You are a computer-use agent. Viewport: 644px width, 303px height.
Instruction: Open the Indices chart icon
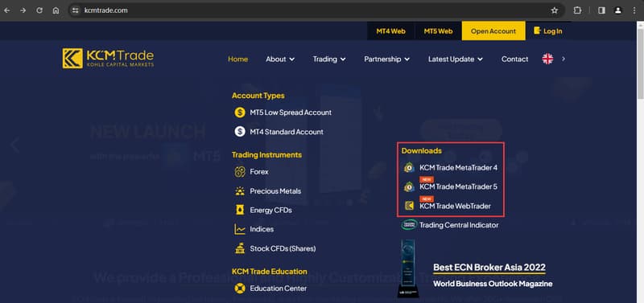coord(240,229)
